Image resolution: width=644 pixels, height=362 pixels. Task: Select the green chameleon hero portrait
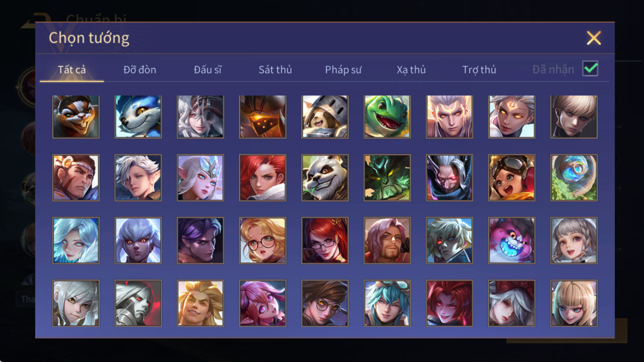[387, 117]
